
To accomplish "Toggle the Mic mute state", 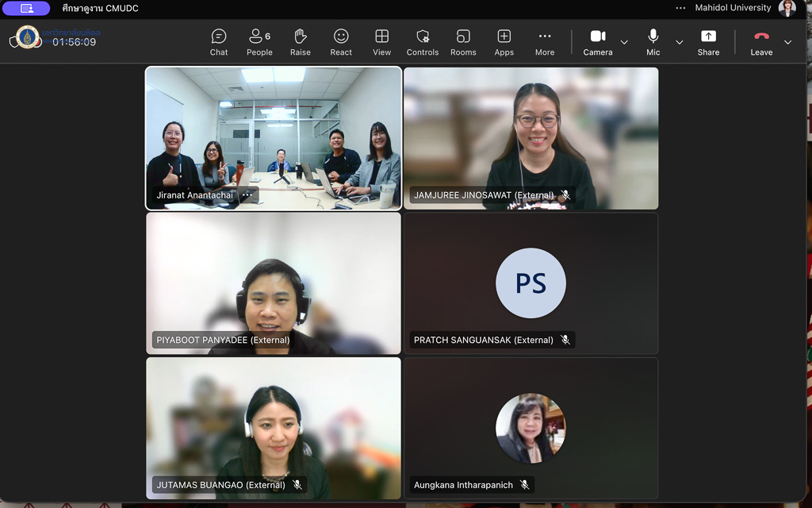I will (x=653, y=42).
